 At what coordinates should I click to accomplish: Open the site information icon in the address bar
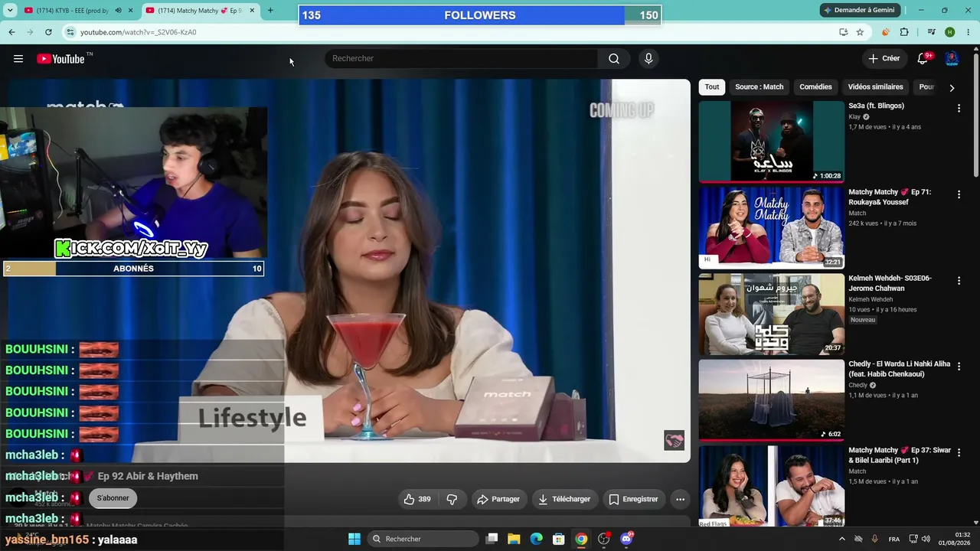click(x=70, y=32)
